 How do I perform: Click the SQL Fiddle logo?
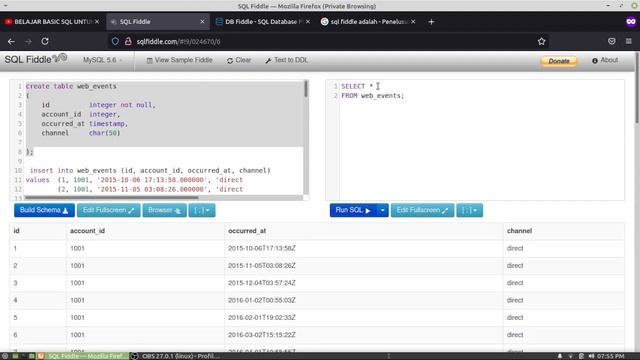coord(36,60)
